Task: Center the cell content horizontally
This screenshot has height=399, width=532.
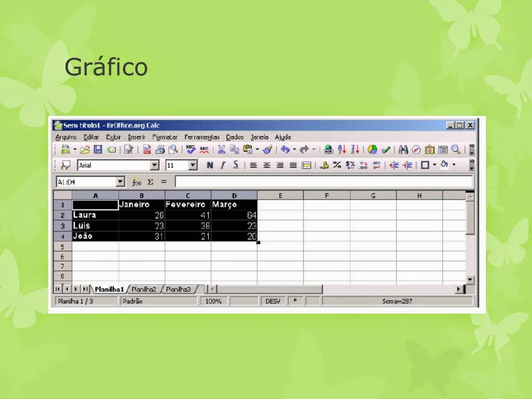Action: tap(267, 165)
